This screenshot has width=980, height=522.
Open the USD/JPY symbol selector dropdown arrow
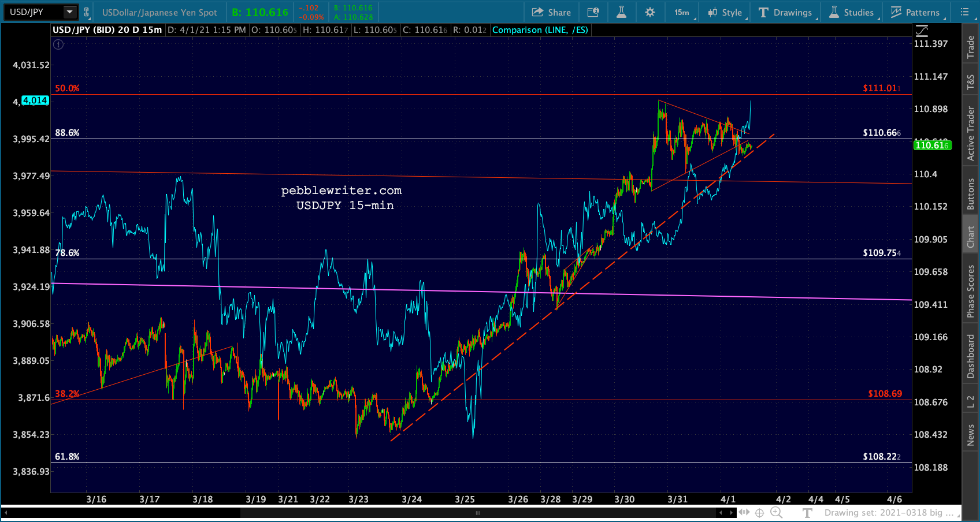69,12
